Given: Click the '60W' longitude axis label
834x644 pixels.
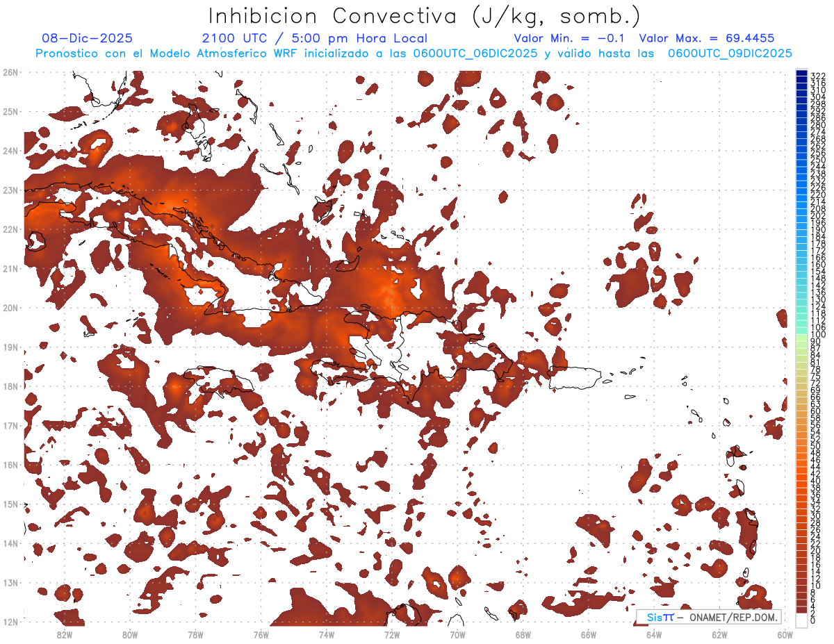Looking at the screenshot, I should [x=785, y=634].
